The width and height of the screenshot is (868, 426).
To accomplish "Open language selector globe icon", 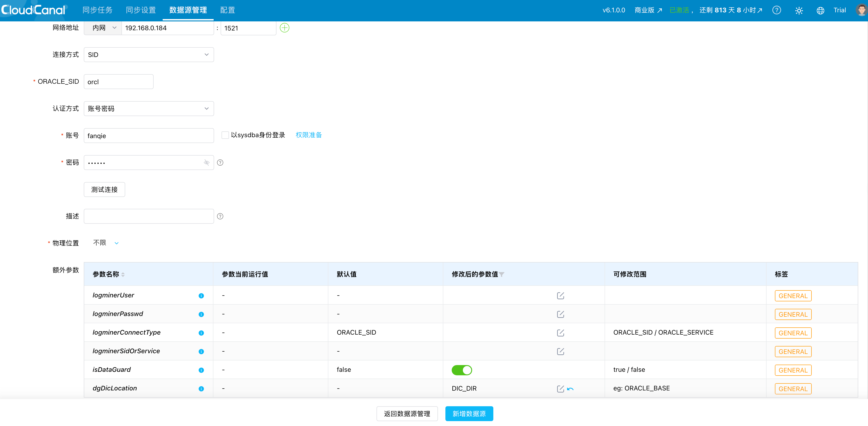I will pyautogui.click(x=820, y=10).
